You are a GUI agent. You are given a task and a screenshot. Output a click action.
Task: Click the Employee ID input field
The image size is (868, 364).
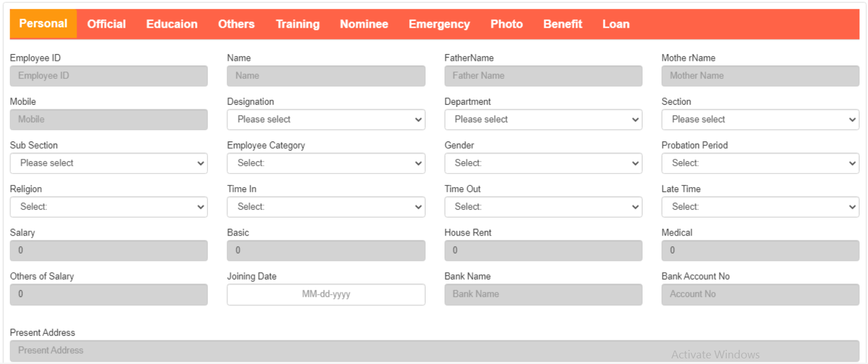[109, 76]
